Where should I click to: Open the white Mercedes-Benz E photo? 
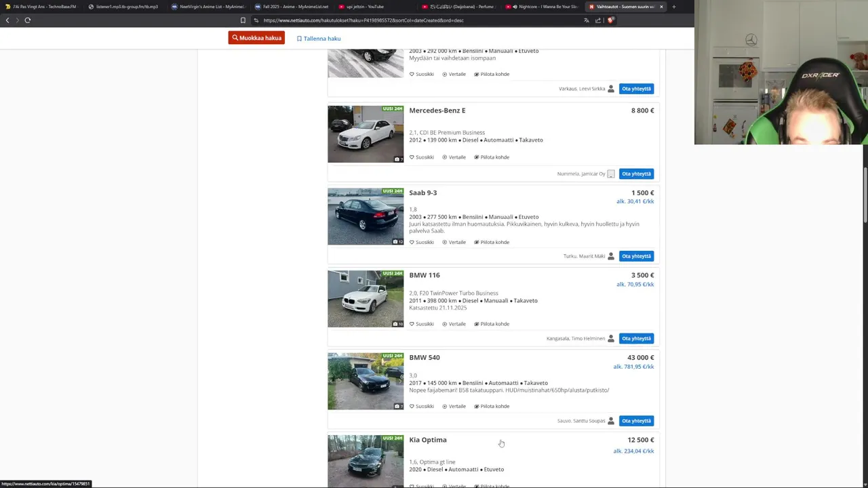pos(366,134)
